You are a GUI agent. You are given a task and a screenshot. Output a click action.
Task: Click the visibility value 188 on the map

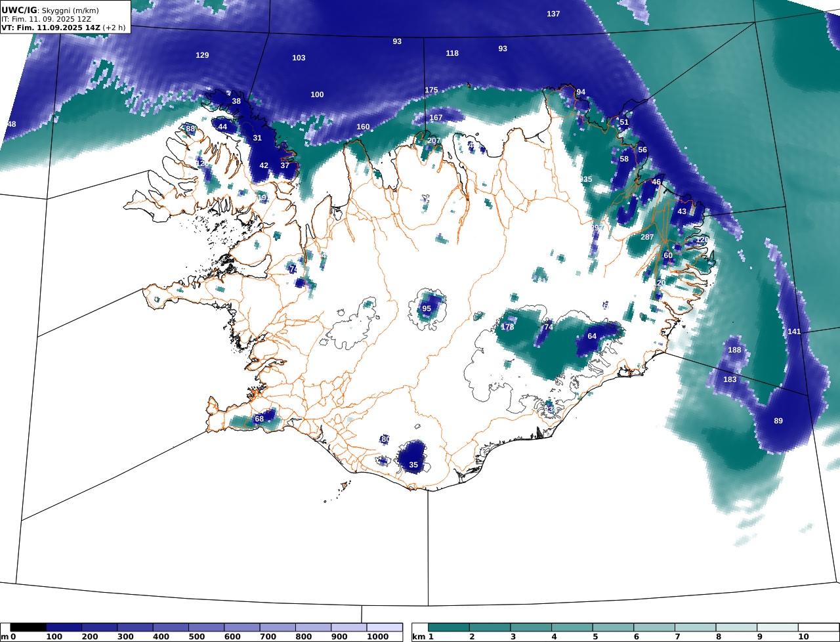pyautogui.click(x=734, y=350)
